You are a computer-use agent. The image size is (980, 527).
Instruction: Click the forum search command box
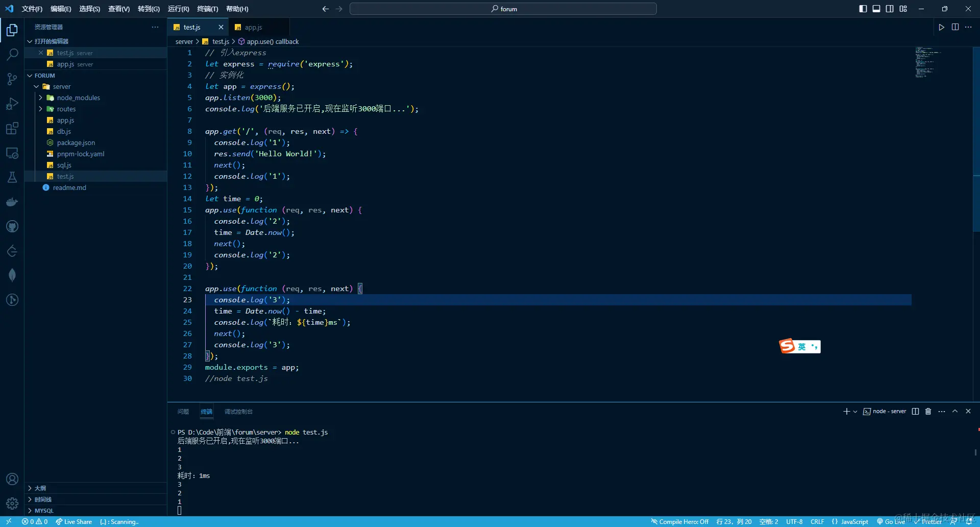coord(503,9)
